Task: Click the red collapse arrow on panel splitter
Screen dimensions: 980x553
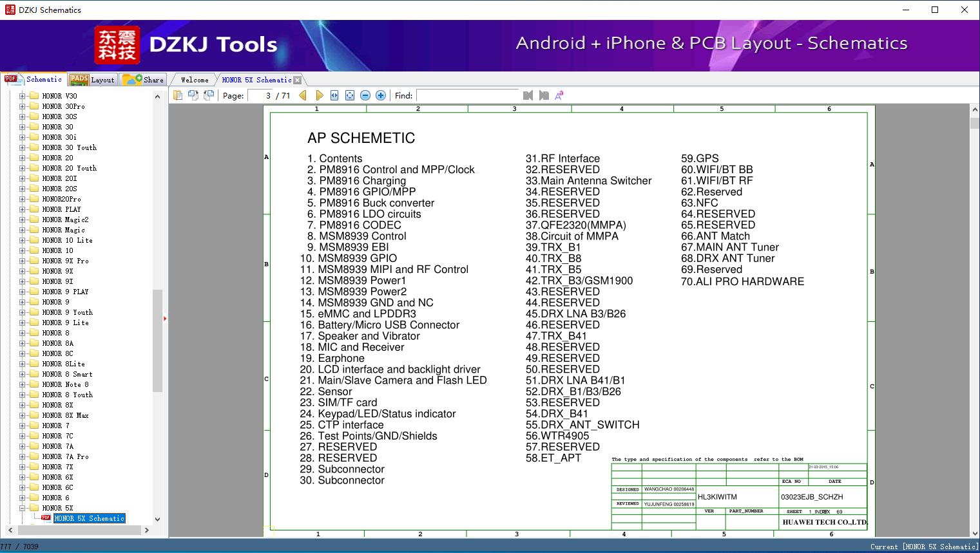Action: [x=165, y=318]
